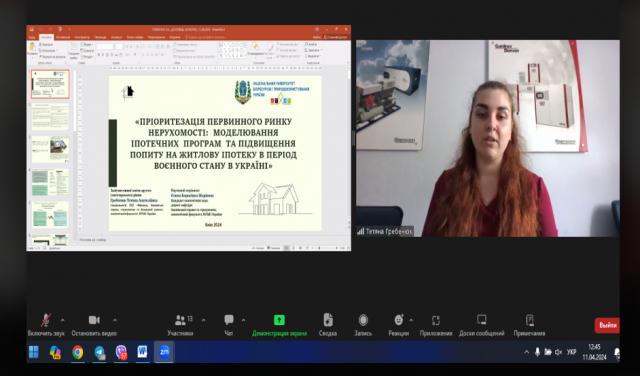Unmute the microphone in Zoom
This screenshot has width=640, height=376.
(46, 320)
